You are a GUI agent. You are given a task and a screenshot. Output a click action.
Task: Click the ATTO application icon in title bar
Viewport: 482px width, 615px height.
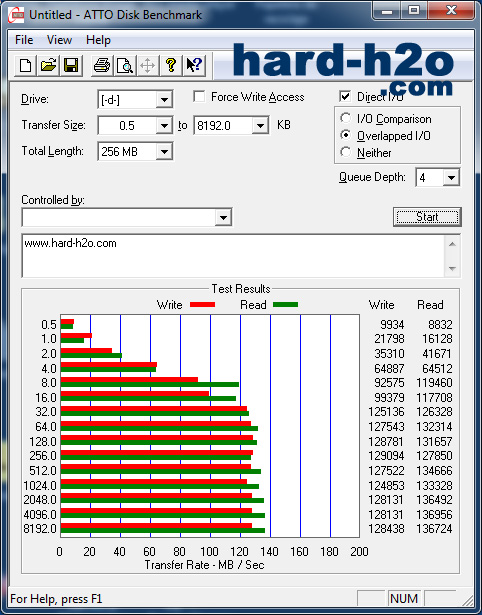(16, 15)
